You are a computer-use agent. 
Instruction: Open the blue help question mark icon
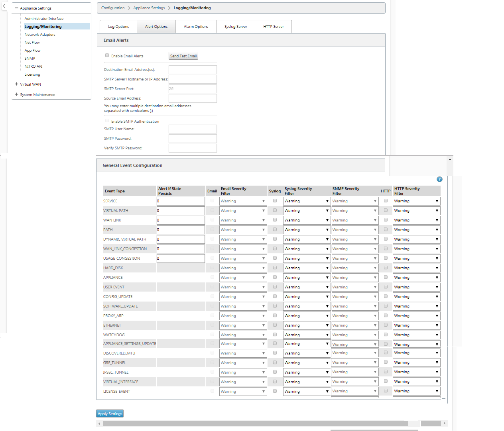pyautogui.click(x=439, y=179)
